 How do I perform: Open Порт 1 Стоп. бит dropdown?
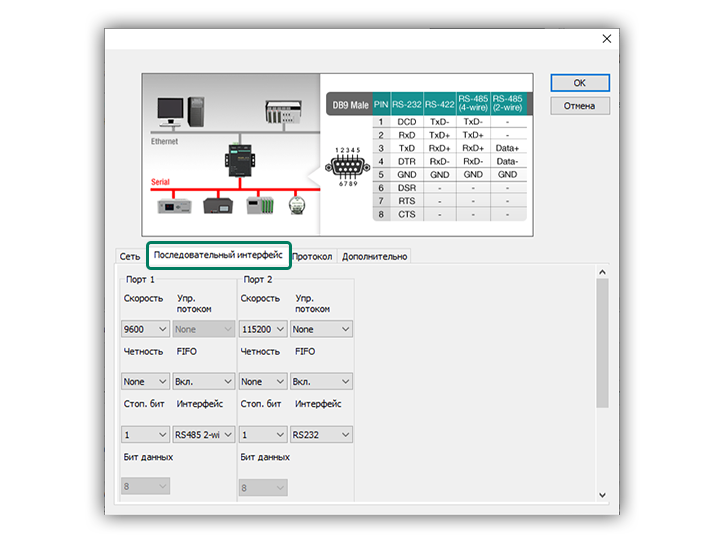145,435
